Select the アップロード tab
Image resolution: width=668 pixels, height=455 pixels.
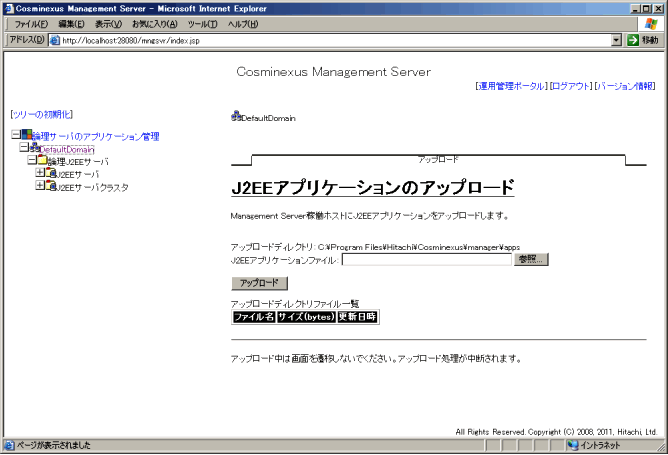[x=438, y=160]
